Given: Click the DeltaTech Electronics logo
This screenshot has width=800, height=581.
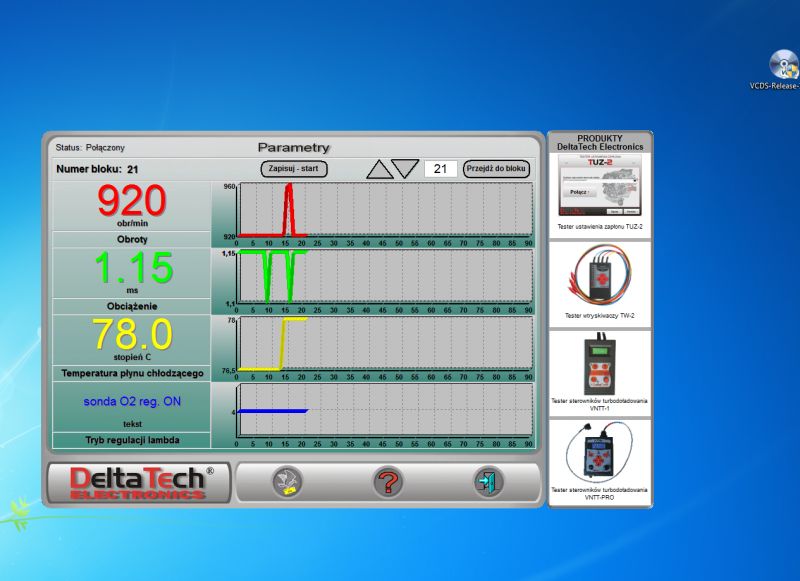Looking at the screenshot, I should [x=139, y=483].
